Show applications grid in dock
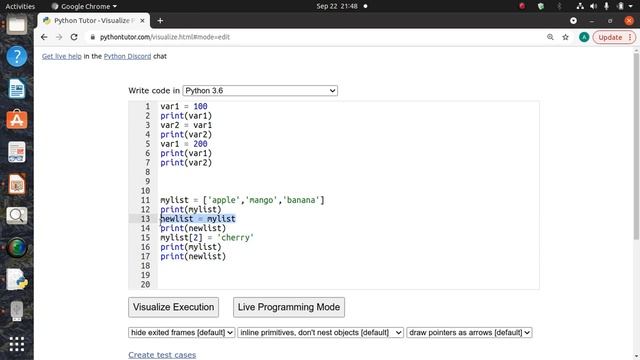This screenshot has width=640, height=360. point(17,344)
